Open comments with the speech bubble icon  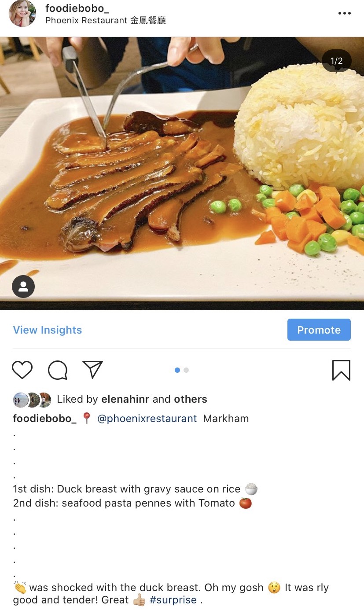[58, 370]
